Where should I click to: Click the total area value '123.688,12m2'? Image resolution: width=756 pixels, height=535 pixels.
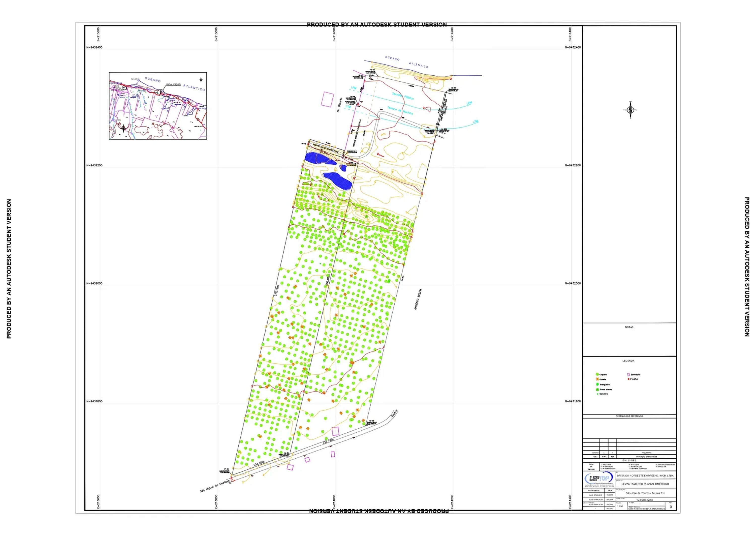[x=645, y=500]
